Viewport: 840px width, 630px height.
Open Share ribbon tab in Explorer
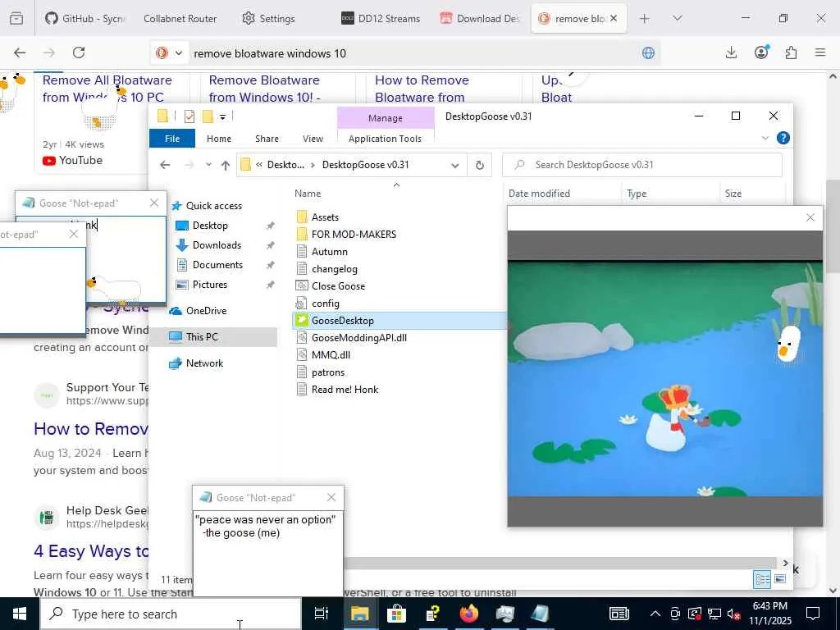click(267, 139)
